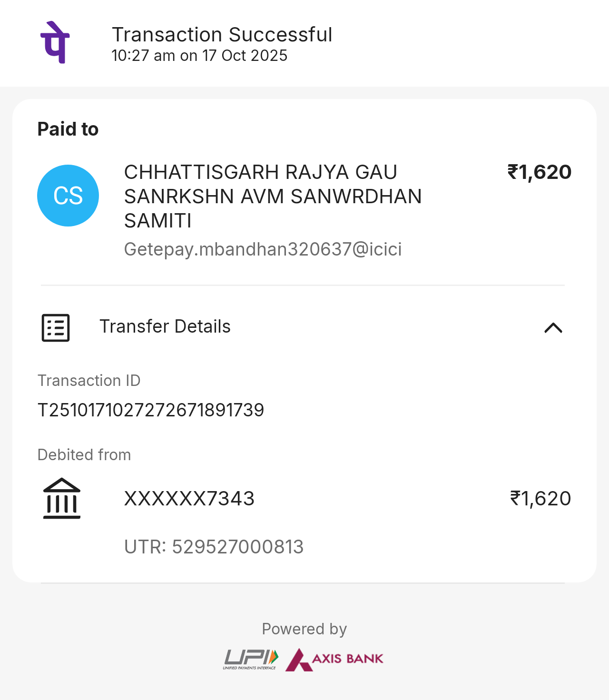Click the Axis Bank logo

click(x=334, y=659)
